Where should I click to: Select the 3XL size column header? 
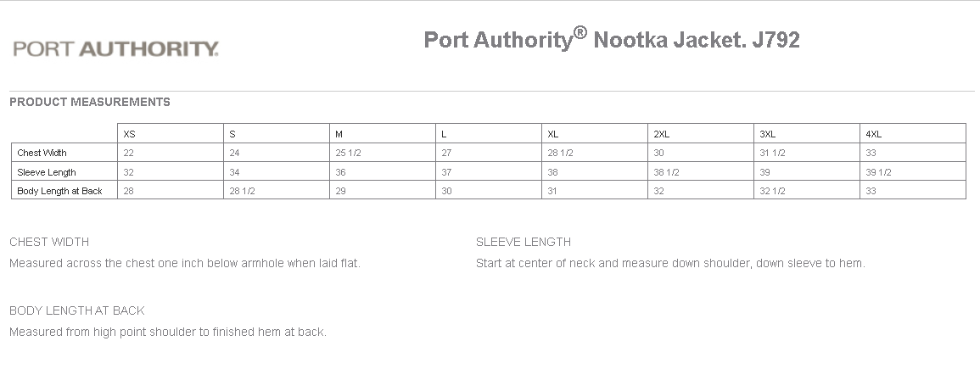pos(768,134)
